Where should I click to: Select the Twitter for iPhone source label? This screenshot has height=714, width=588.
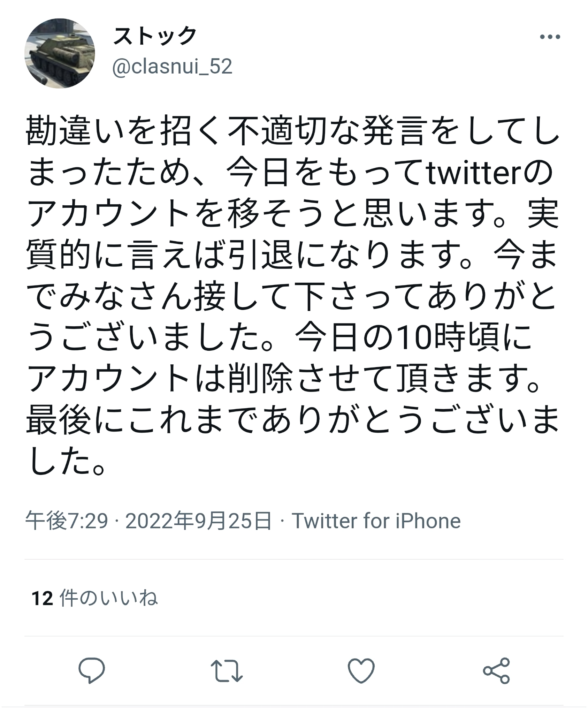[376, 521]
